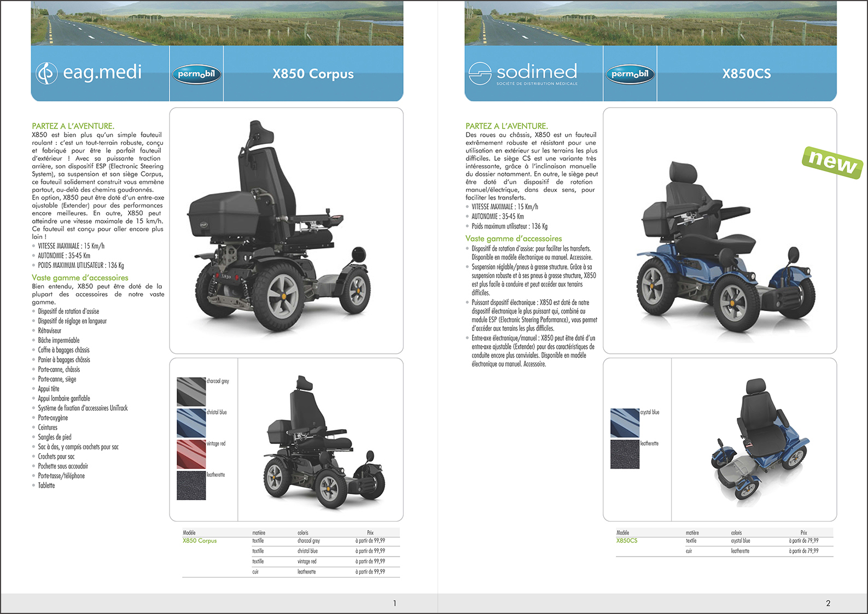This screenshot has width=868, height=614.
Task: Click the "Appui tête" list item
Action: tap(49, 389)
